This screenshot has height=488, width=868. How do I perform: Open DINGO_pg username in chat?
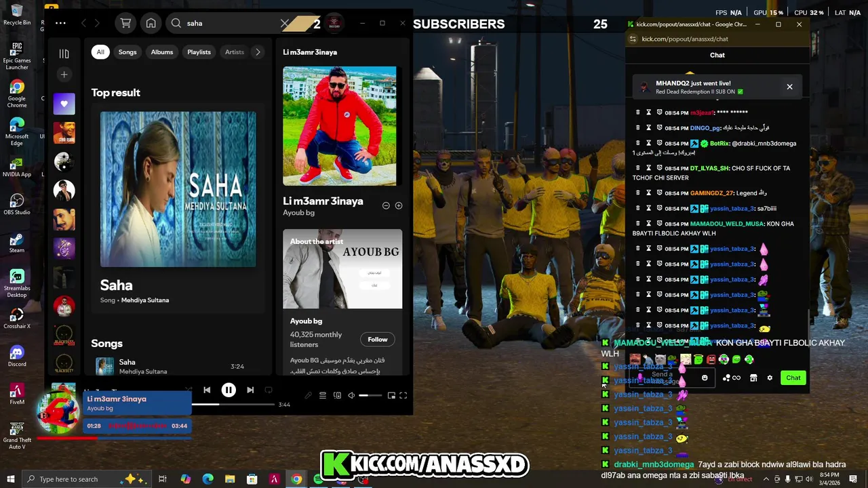705,128
